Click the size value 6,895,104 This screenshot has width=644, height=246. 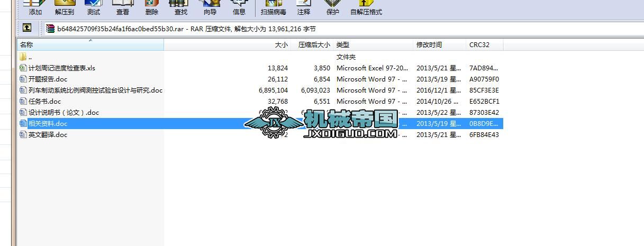pos(274,90)
